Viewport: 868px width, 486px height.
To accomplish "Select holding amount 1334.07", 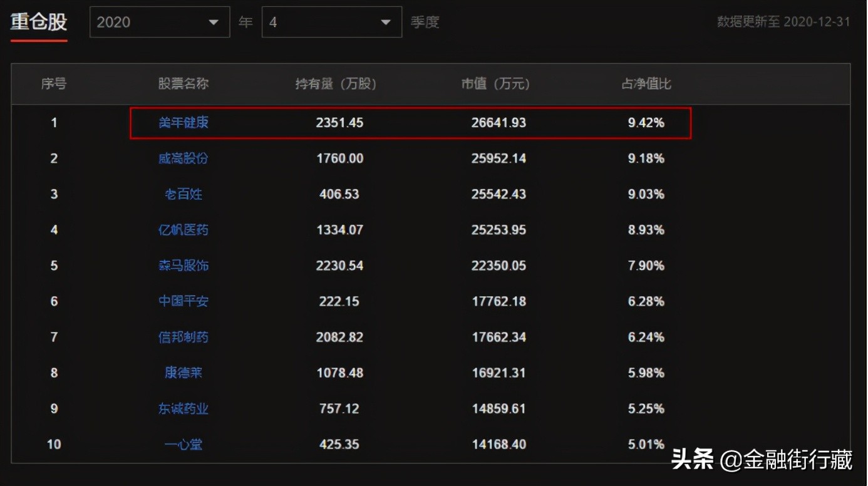I will click(x=339, y=230).
